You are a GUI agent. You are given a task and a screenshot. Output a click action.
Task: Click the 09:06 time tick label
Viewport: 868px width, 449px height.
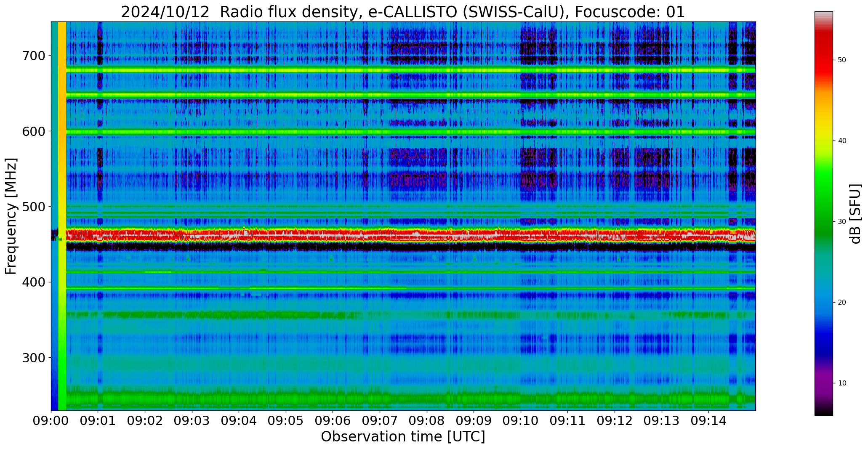[333, 421]
